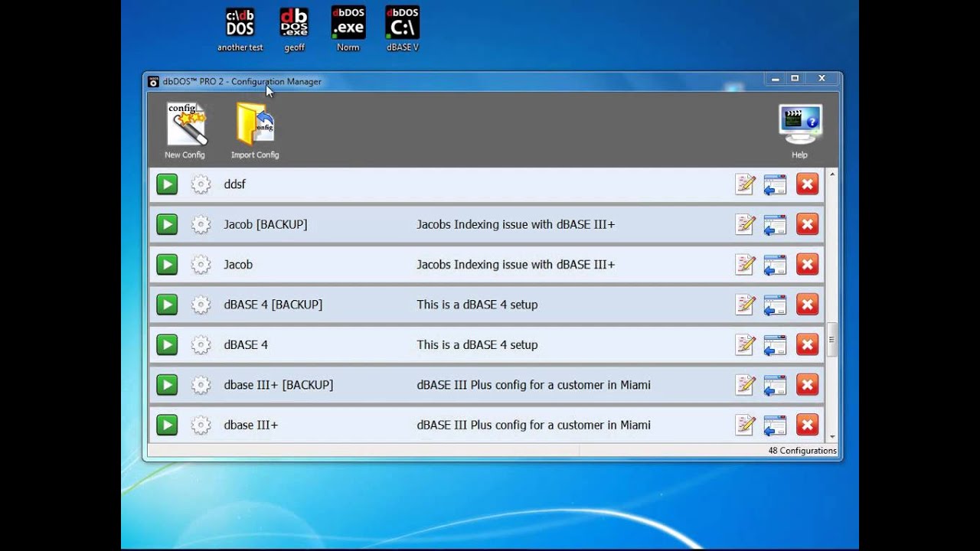This screenshot has height=551, width=980.
Task: Maximize the Configuration Manager window
Action: click(795, 79)
